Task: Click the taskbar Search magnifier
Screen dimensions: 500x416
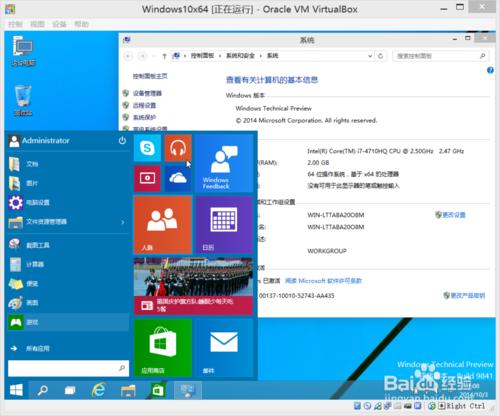Action: point(42,390)
